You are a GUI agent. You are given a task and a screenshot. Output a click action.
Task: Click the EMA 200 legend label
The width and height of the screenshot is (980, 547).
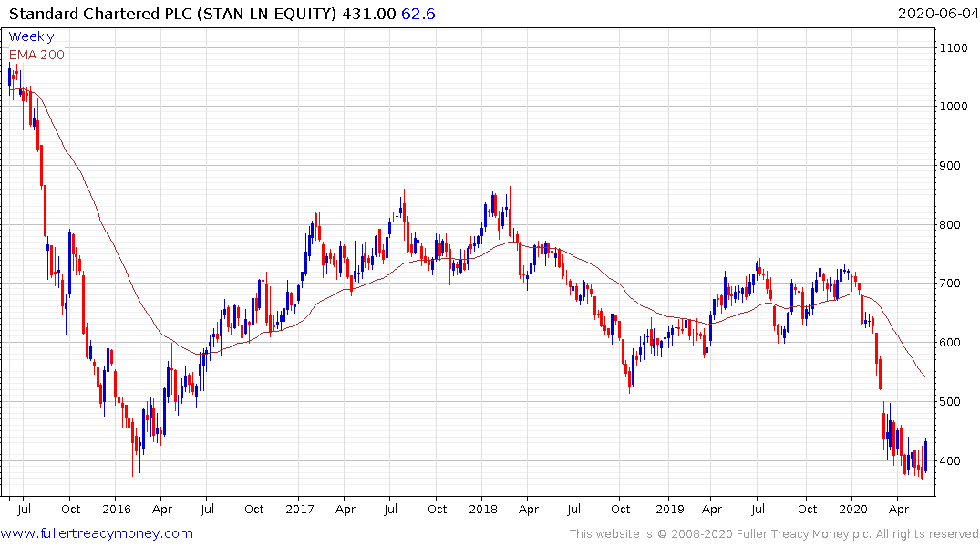(36, 55)
